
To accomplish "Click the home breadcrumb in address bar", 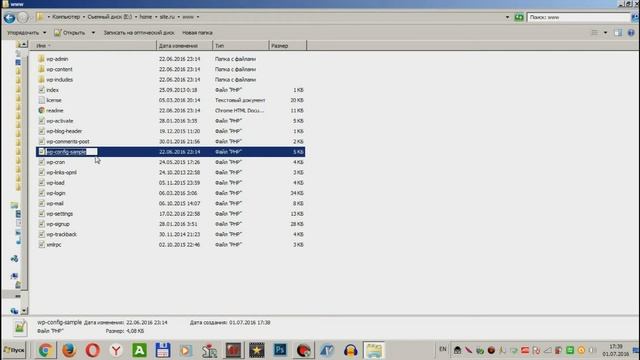I will click(x=146, y=17).
